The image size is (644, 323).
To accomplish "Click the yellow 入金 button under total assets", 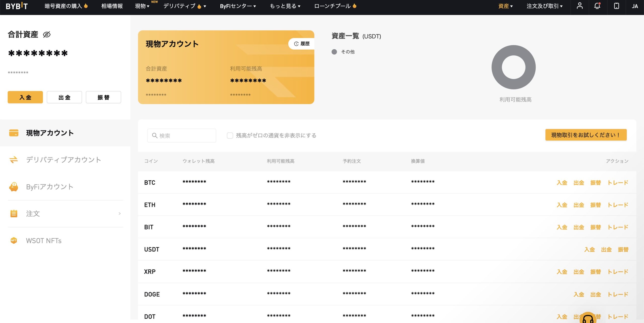I will pos(25,97).
